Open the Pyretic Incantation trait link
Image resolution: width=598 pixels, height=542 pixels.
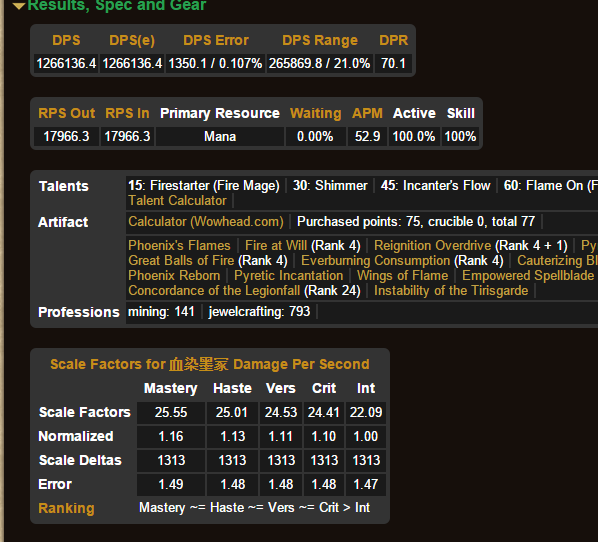288,275
